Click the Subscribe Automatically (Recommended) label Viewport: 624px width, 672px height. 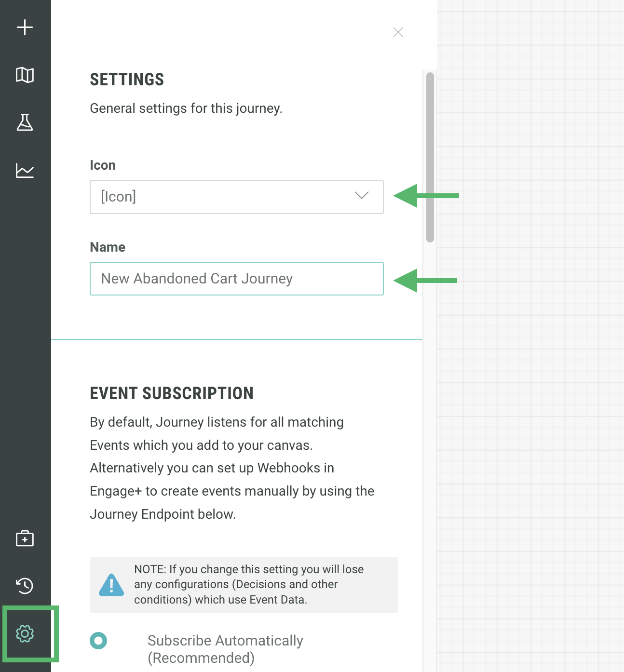225,649
